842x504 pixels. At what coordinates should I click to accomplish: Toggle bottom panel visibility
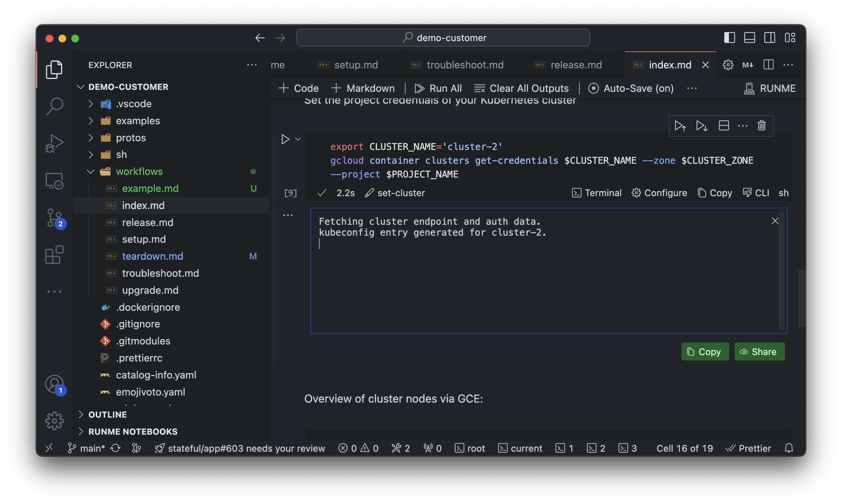point(750,38)
